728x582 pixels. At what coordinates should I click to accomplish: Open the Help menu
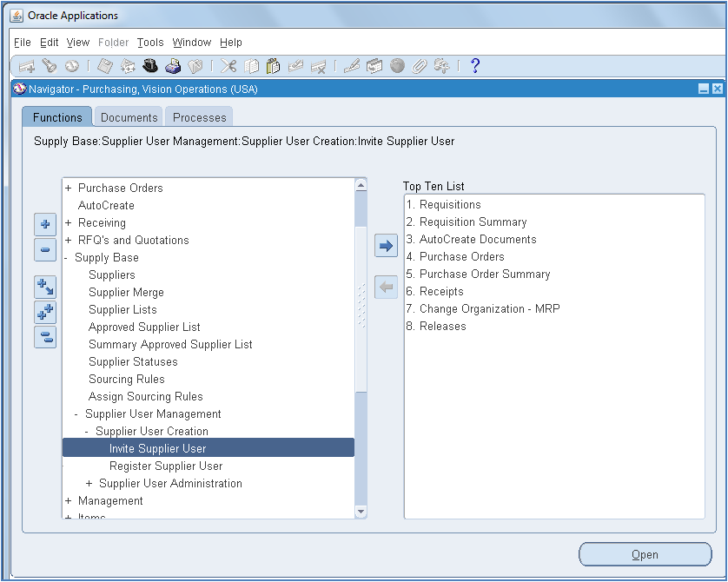[231, 43]
